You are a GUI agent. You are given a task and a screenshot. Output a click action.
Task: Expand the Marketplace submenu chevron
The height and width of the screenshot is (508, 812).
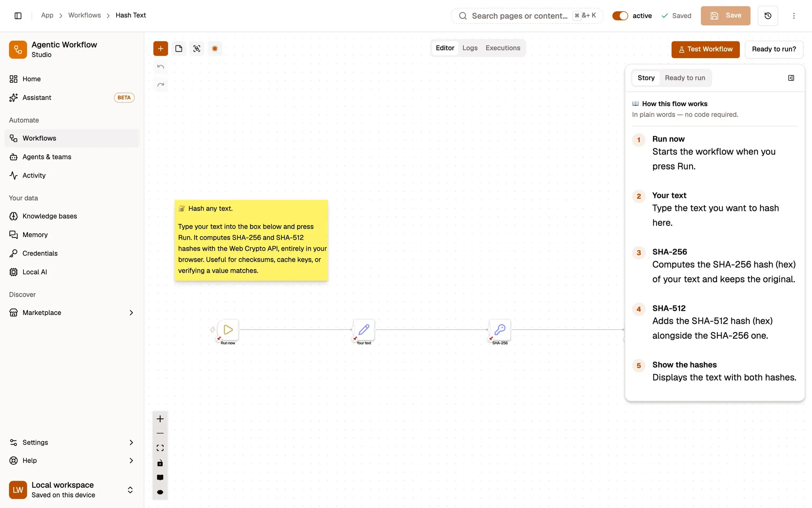131,313
